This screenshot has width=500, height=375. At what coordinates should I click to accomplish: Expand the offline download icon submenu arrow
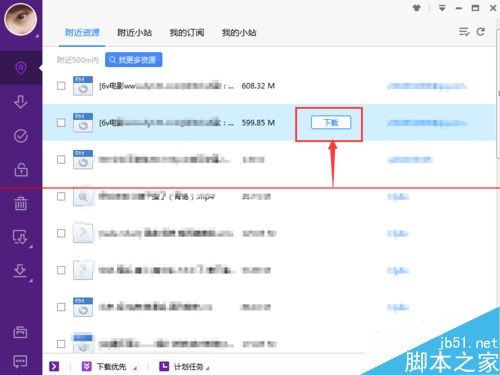pos(31,280)
